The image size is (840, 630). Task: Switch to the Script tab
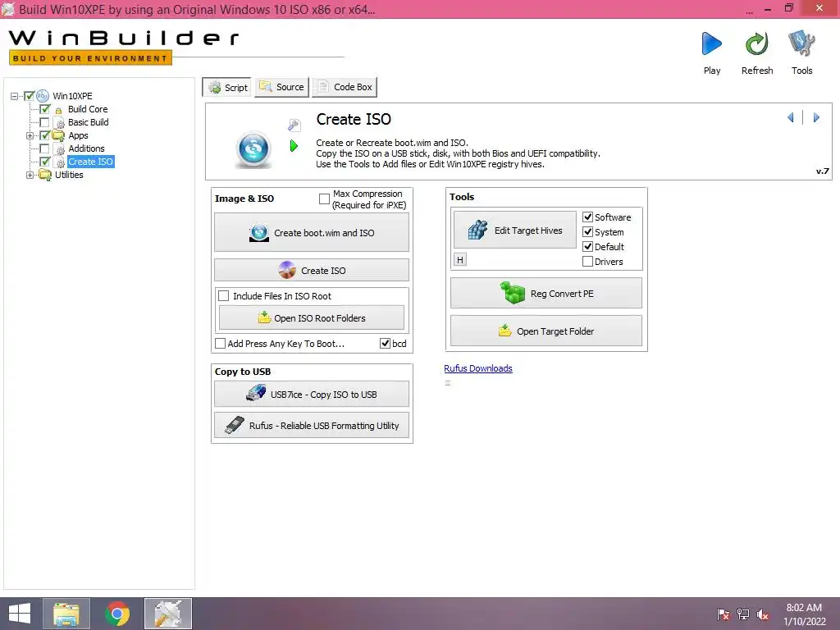pyautogui.click(x=228, y=87)
